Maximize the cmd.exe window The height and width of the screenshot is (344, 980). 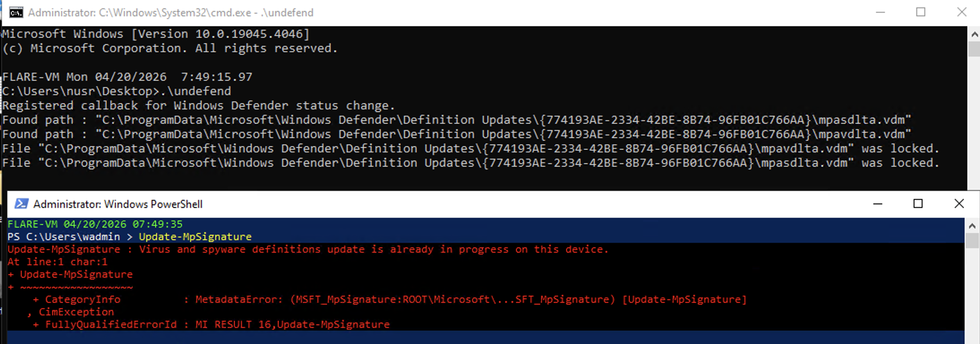921,13
